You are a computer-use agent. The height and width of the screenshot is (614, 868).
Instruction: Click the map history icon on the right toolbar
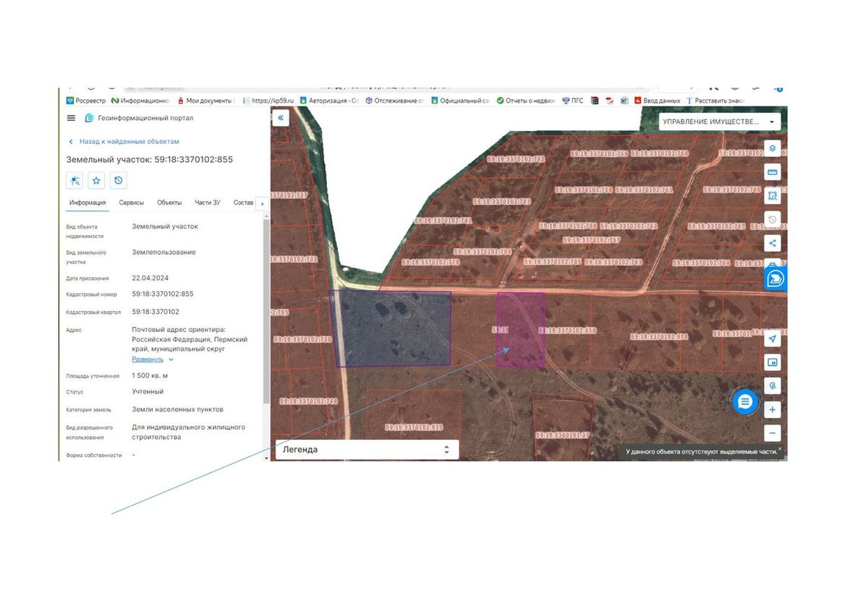click(x=773, y=219)
